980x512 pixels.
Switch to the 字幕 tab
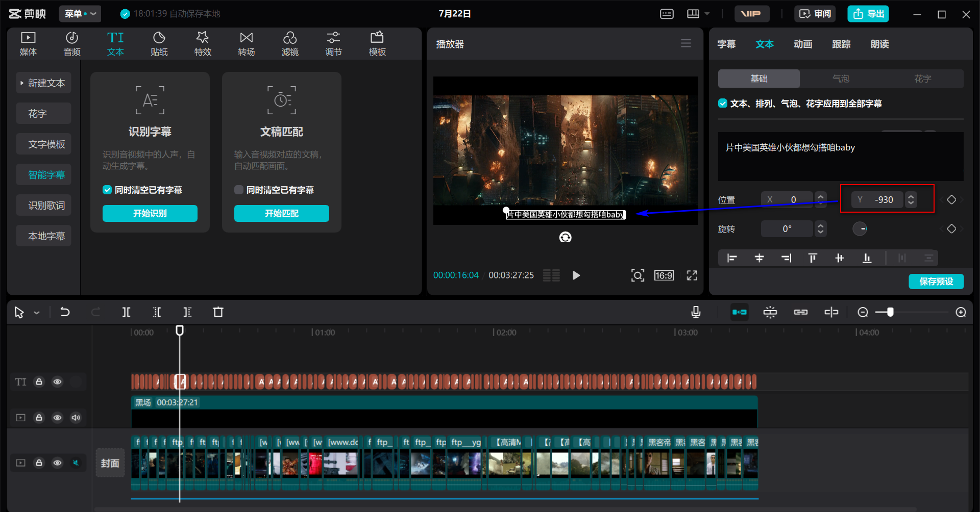click(x=726, y=44)
